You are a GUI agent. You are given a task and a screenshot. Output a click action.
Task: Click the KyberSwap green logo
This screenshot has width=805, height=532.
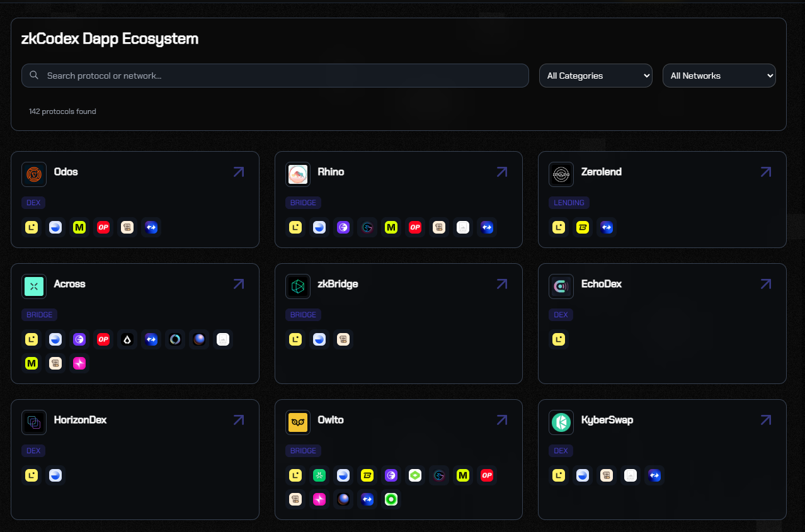pyautogui.click(x=561, y=422)
